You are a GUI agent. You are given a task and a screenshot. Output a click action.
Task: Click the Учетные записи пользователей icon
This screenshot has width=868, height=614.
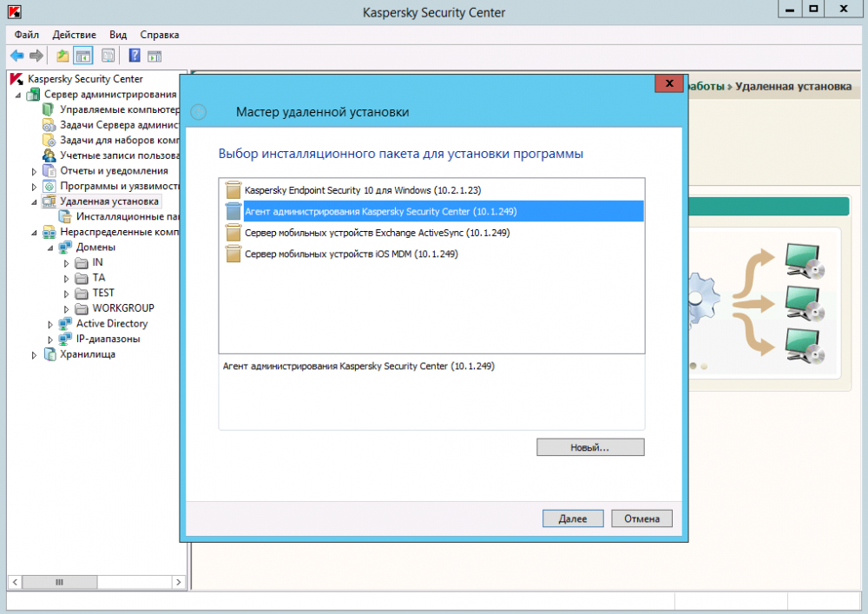tap(49, 155)
